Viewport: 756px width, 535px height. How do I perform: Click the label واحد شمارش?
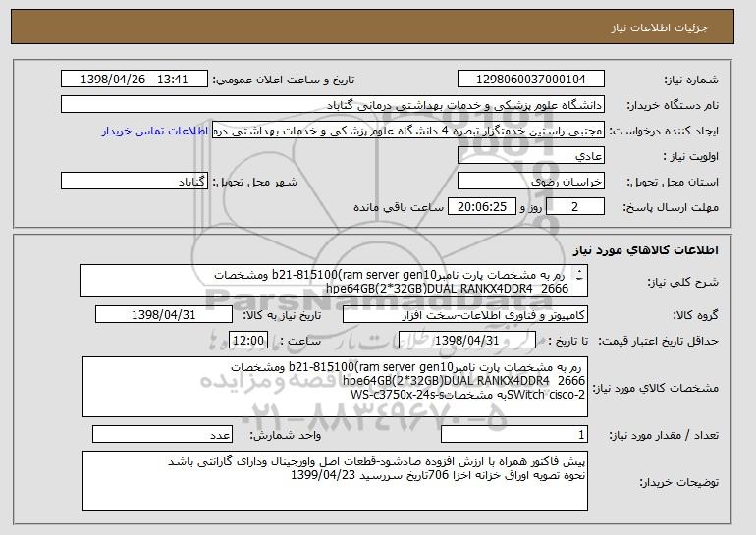pos(285,436)
